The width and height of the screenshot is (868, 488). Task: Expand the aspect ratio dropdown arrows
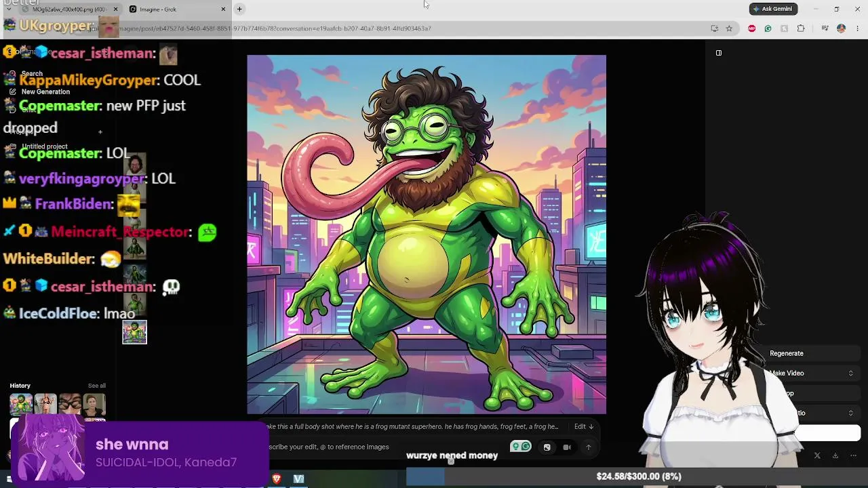click(x=850, y=413)
